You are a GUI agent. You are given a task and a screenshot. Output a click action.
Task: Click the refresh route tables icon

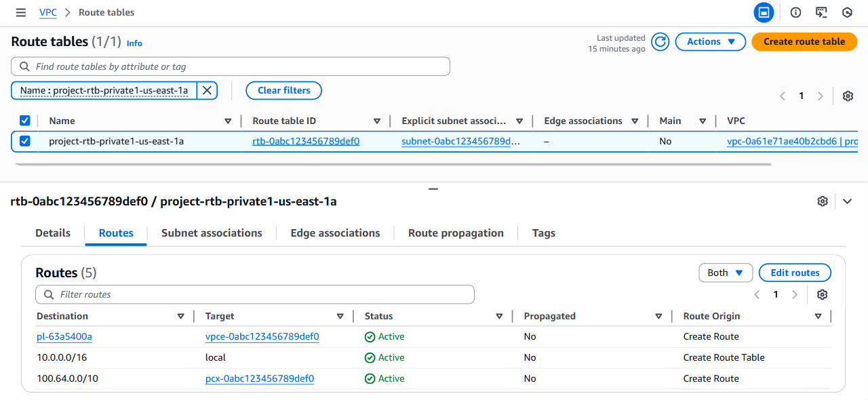660,42
